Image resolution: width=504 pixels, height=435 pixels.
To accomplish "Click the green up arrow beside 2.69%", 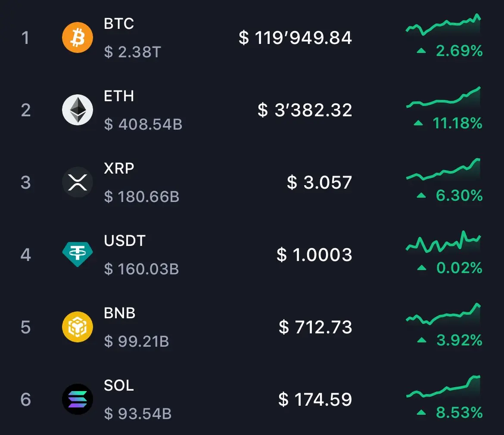I will pyautogui.click(x=421, y=50).
